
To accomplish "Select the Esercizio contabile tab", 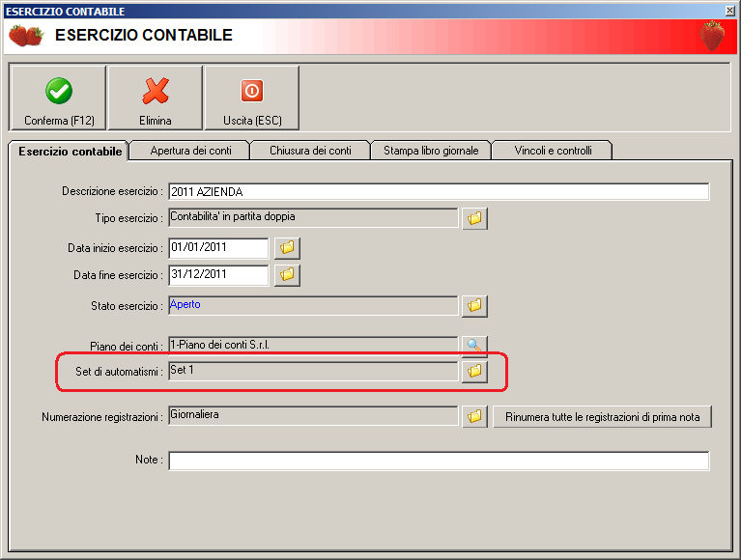I will [70, 151].
